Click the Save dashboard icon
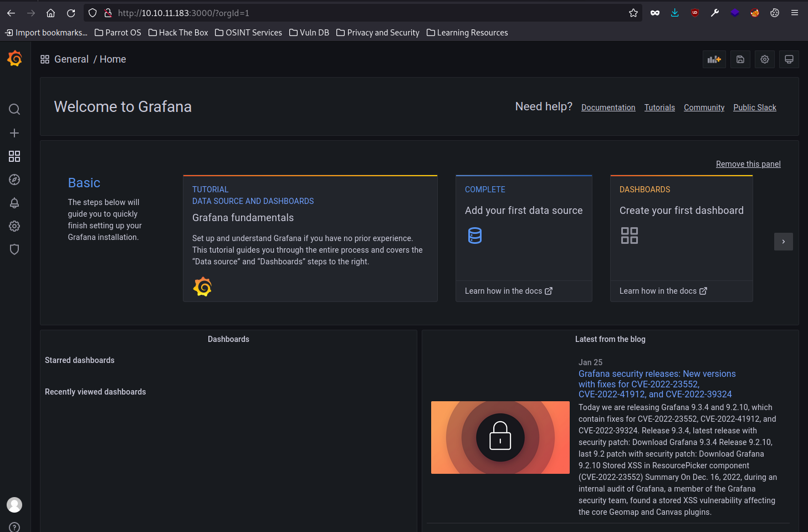Image resolution: width=808 pixels, height=532 pixels. [740, 59]
